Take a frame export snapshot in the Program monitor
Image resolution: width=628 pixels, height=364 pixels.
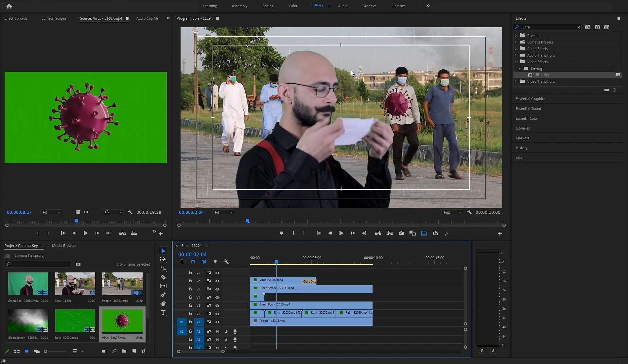401,233
